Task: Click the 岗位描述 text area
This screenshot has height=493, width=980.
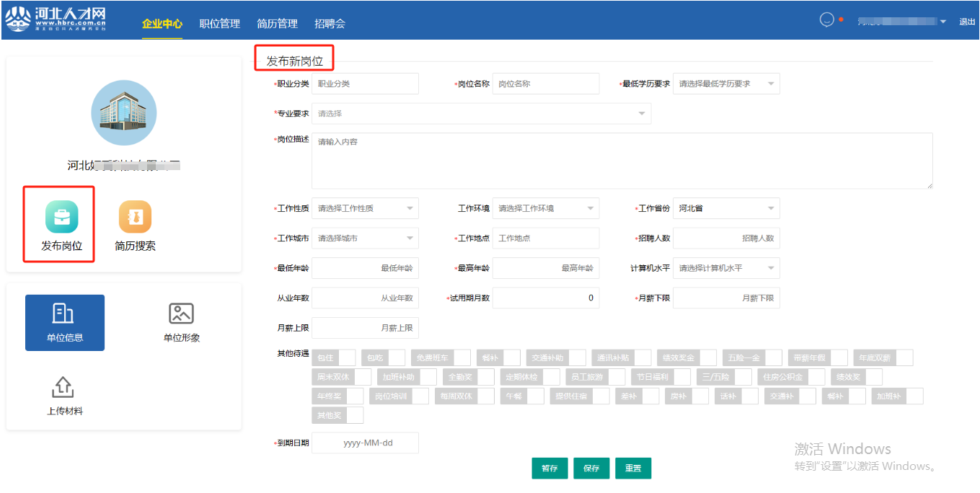Action: [x=622, y=161]
